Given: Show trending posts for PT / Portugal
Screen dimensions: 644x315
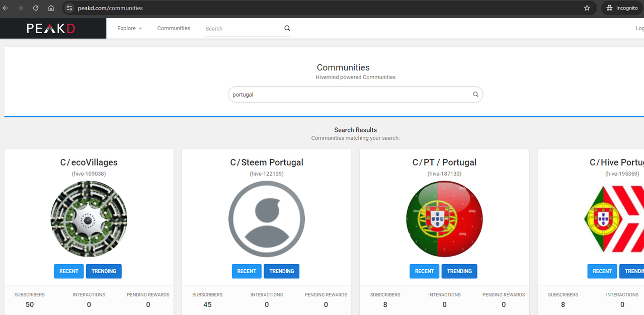Looking at the screenshot, I should (459, 271).
